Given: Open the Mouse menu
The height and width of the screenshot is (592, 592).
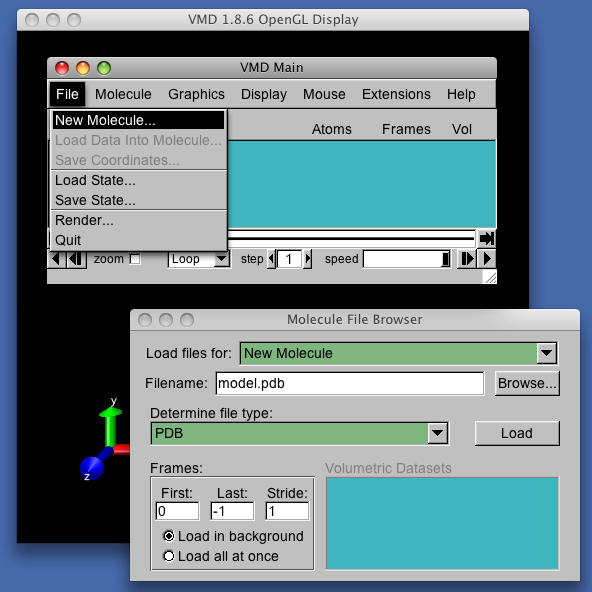Looking at the screenshot, I should [x=324, y=94].
